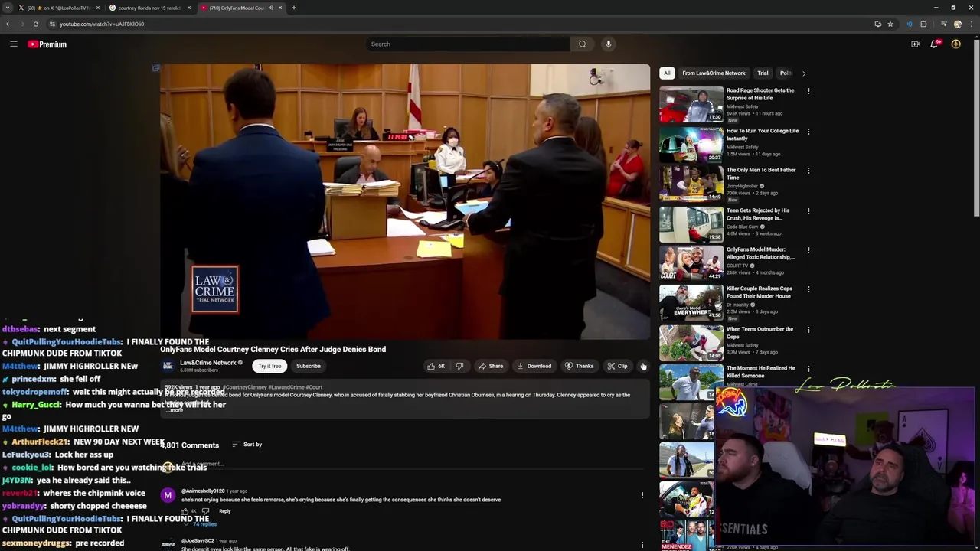Image resolution: width=980 pixels, height=551 pixels.
Task: Bookmark this page with star icon
Action: [x=890, y=24]
